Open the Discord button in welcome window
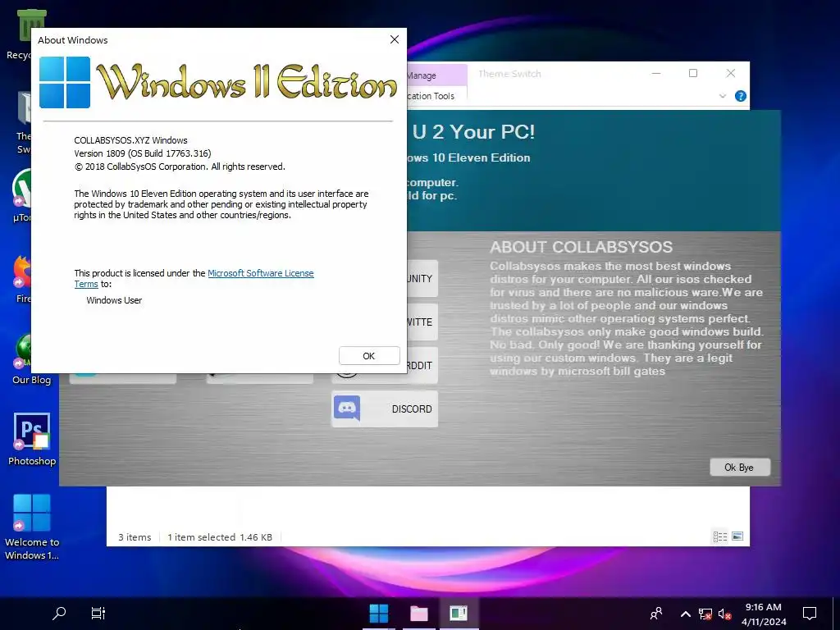Image resolution: width=840 pixels, height=630 pixels. point(385,409)
